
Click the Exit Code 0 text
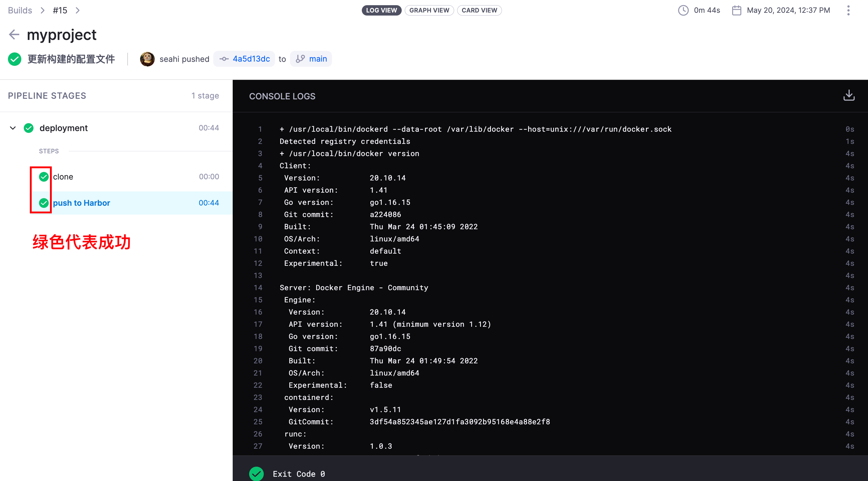point(299,474)
